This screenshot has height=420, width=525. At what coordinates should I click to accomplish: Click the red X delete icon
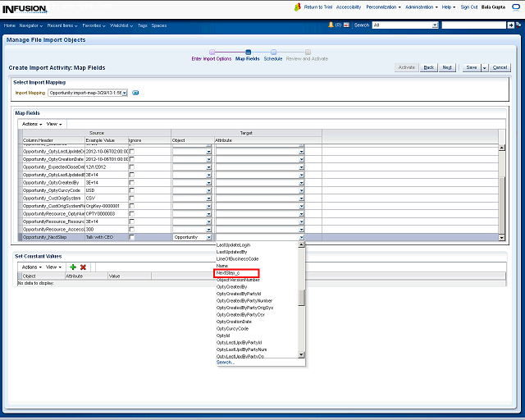pos(83,267)
